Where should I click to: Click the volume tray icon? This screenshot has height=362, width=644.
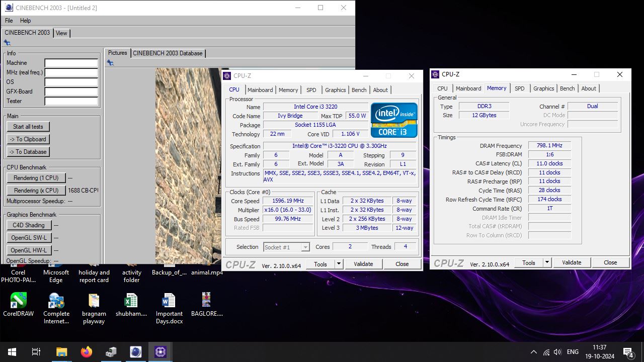tap(557, 352)
